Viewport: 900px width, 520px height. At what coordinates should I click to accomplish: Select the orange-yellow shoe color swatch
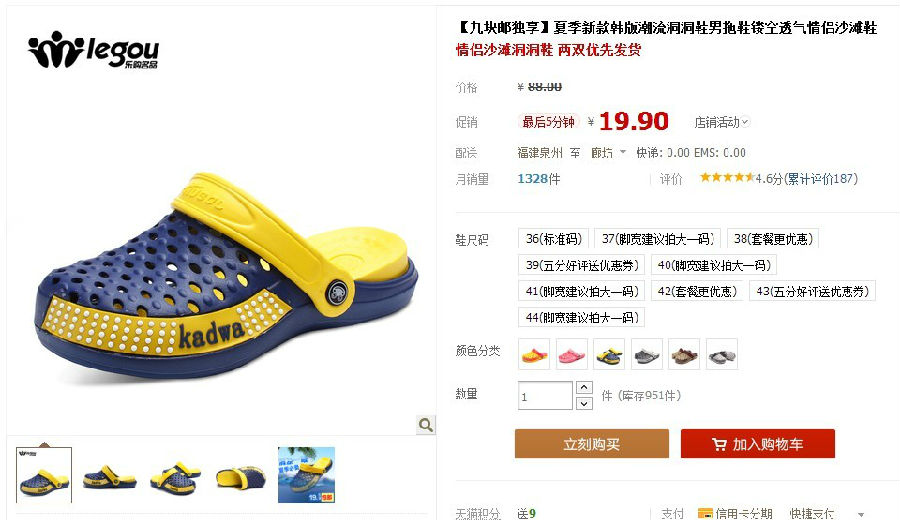534,354
